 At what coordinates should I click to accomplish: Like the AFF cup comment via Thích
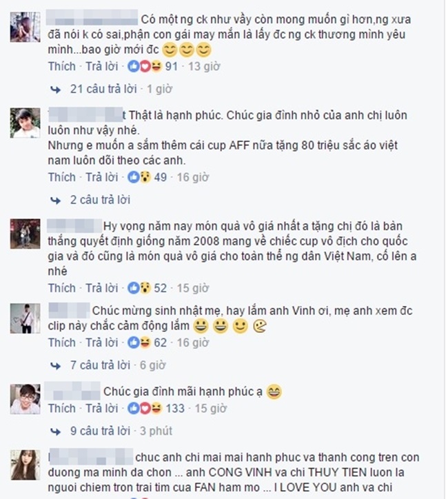coord(62,177)
